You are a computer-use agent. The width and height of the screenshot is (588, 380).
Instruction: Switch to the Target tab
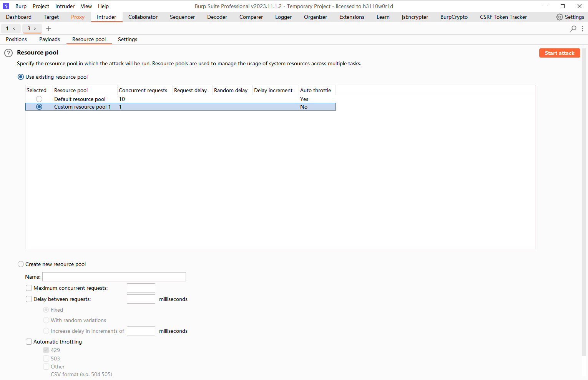tap(51, 17)
